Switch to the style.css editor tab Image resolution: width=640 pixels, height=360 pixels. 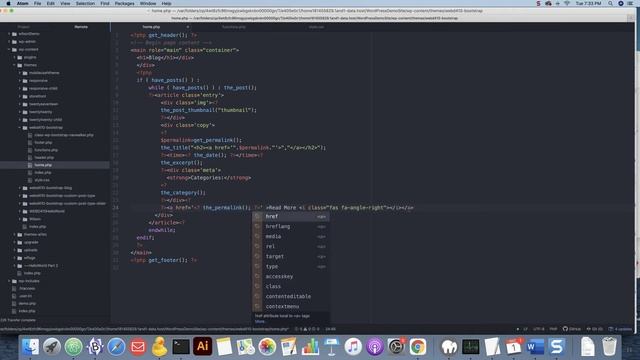coord(316,27)
